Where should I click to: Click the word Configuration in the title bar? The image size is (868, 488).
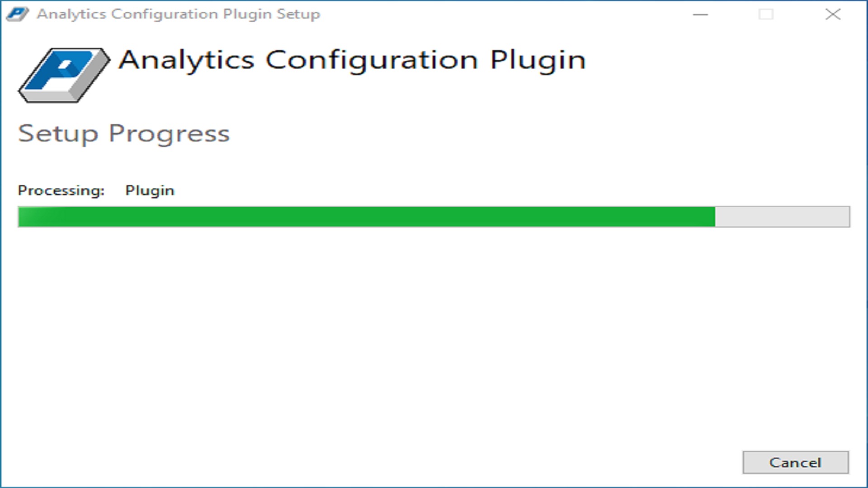click(165, 14)
